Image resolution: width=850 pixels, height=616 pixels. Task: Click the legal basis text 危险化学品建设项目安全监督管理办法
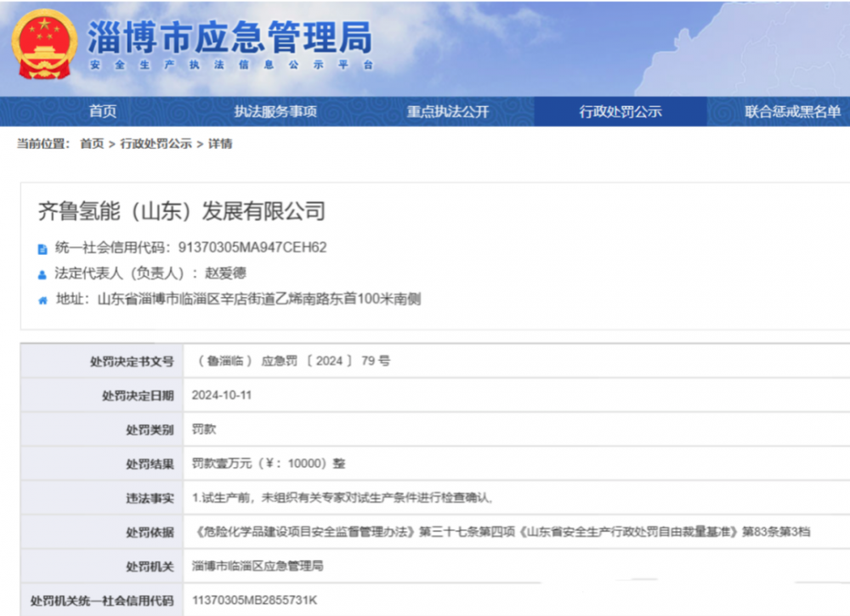click(x=303, y=532)
